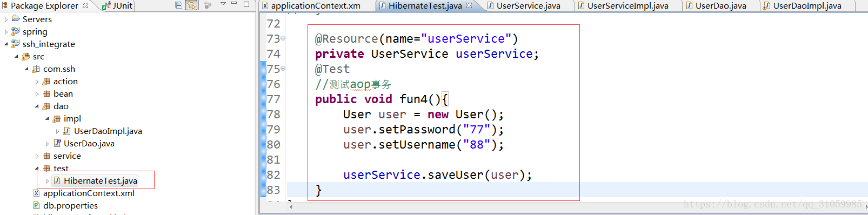Viewport: 868px width, 215px height.
Task: Click the com.ssh package icon
Action: point(36,69)
